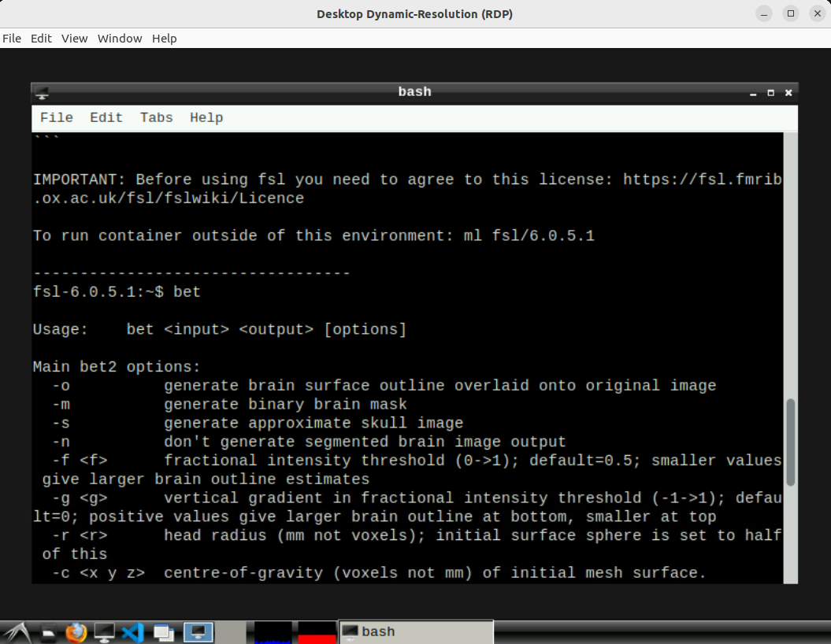Maximize the bash terminal window
Image resolution: width=831 pixels, height=644 pixels.
(771, 92)
